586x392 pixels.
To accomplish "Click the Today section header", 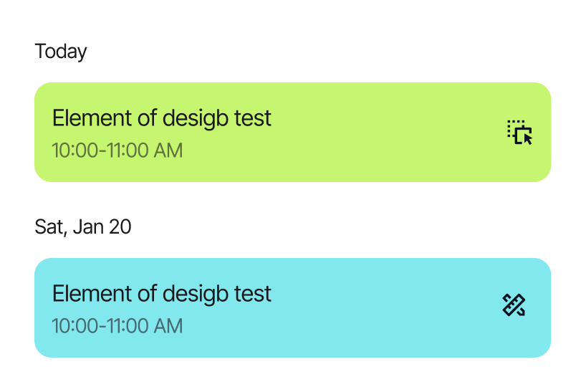I will pyautogui.click(x=61, y=52).
